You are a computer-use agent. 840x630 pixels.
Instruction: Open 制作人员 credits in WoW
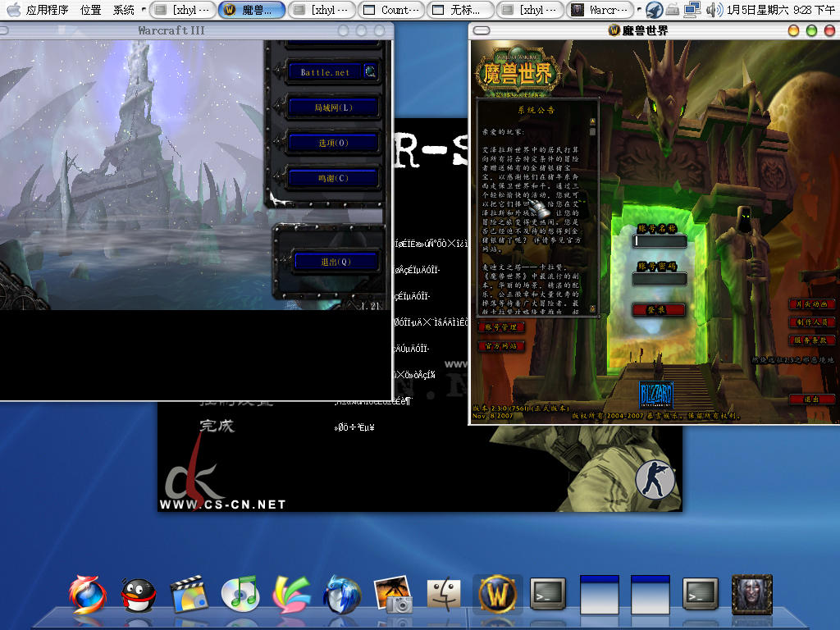coord(811,322)
